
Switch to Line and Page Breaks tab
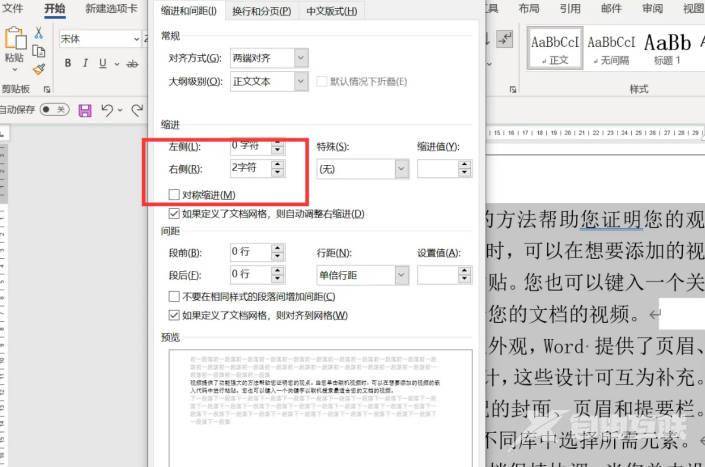pos(261,11)
